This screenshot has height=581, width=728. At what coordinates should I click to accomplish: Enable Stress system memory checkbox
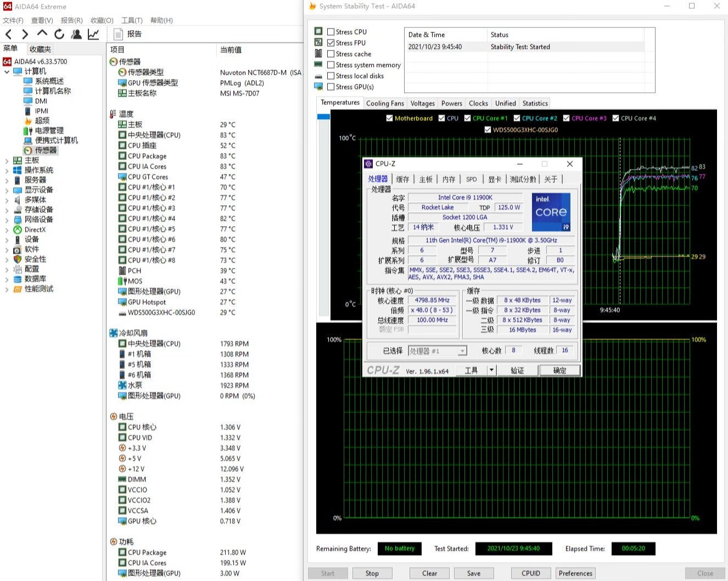point(331,65)
